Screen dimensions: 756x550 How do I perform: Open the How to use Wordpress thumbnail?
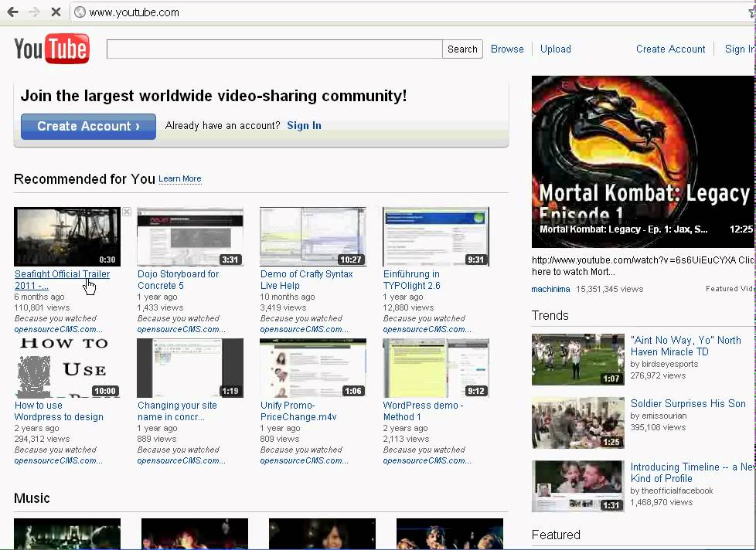67,368
